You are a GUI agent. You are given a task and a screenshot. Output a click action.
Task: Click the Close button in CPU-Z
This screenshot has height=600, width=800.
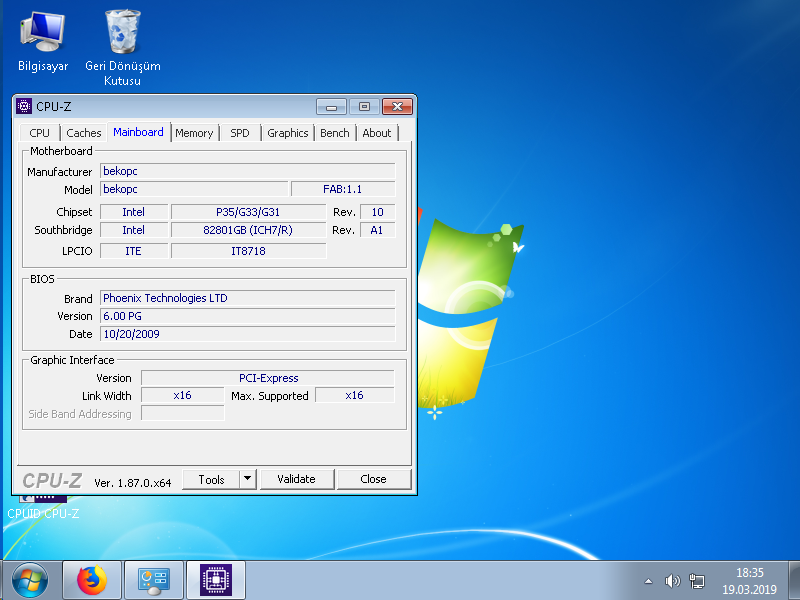pos(374,479)
